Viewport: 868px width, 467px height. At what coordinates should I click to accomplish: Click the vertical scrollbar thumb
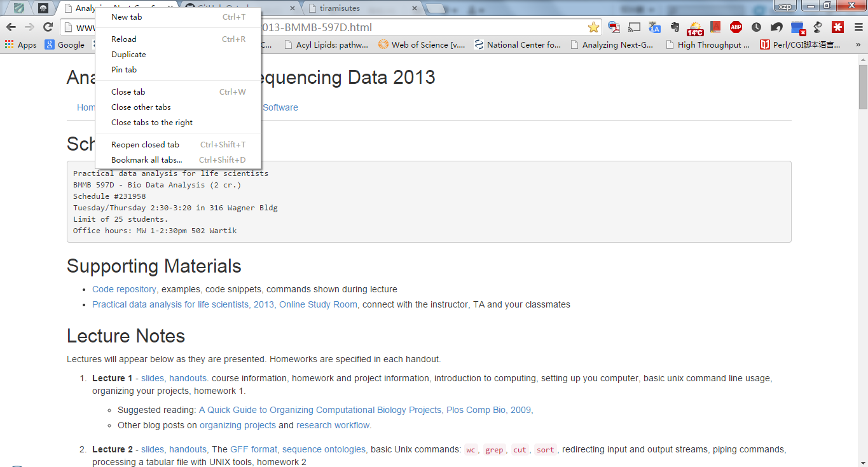click(x=863, y=86)
